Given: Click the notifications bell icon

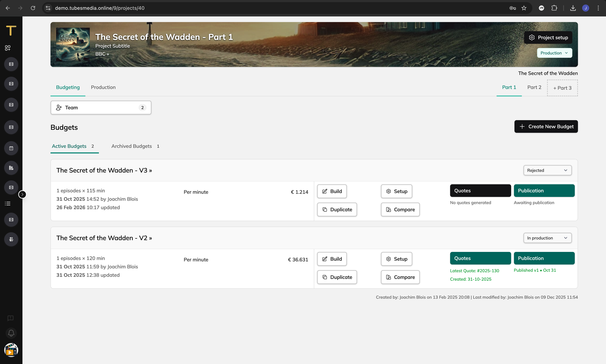Looking at the screenshot, I should point(11,333).
